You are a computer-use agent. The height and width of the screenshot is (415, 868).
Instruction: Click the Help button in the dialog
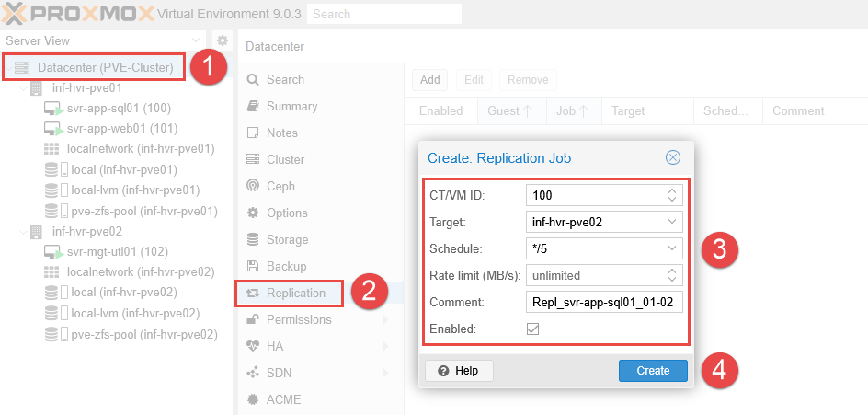coord(459,370)
